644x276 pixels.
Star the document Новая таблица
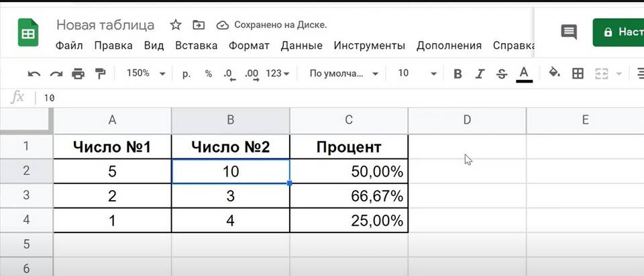click(x=176, y=25)
